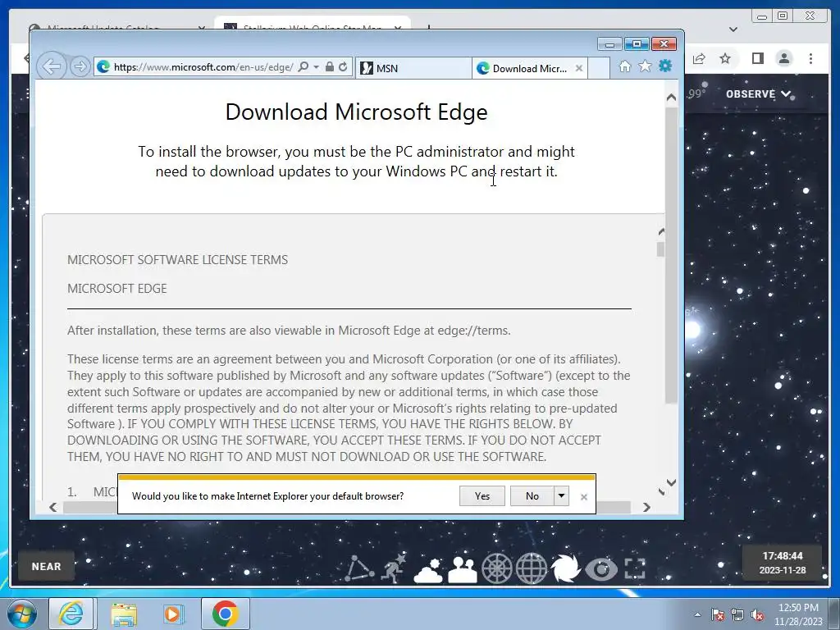Image resolution: width=840 pixels, height=630 pixels.
Task: Click the volume speaker tray icon
Action: click(757, 615)
